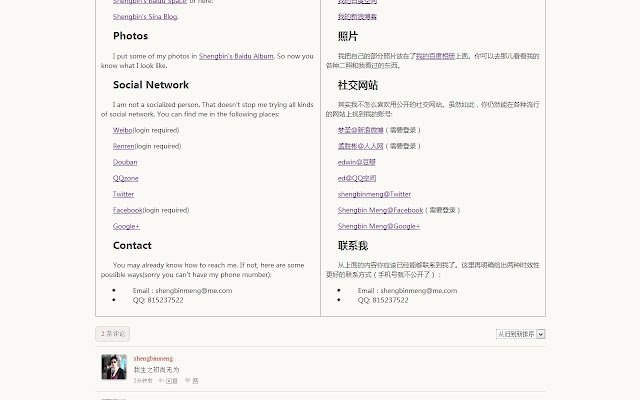The height and width of the screenshot is (400, 640).
Task: Click the QQ: 815237522 line in Chinese column
Action: (382, 300)
